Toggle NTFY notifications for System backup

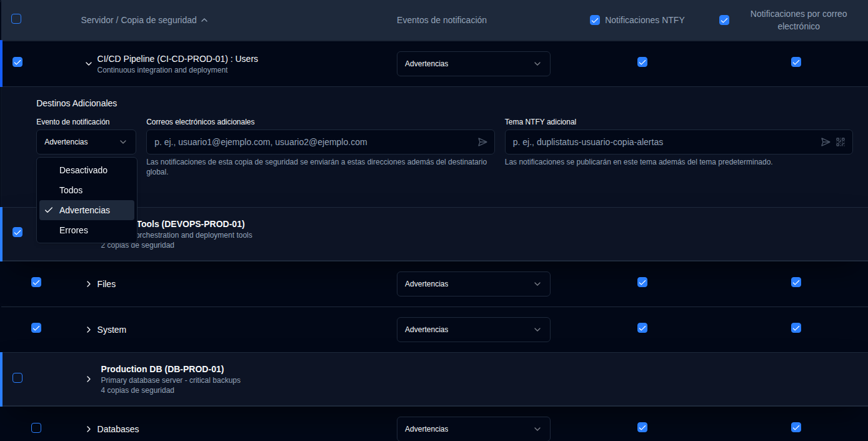pyautogui.click(x=642, y=328)
